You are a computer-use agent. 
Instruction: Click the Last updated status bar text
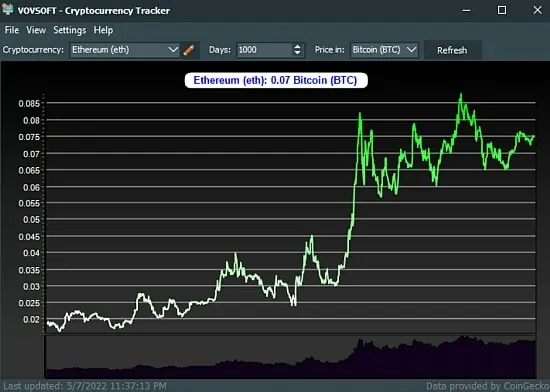pyautogui.click(x=85, y=386)
